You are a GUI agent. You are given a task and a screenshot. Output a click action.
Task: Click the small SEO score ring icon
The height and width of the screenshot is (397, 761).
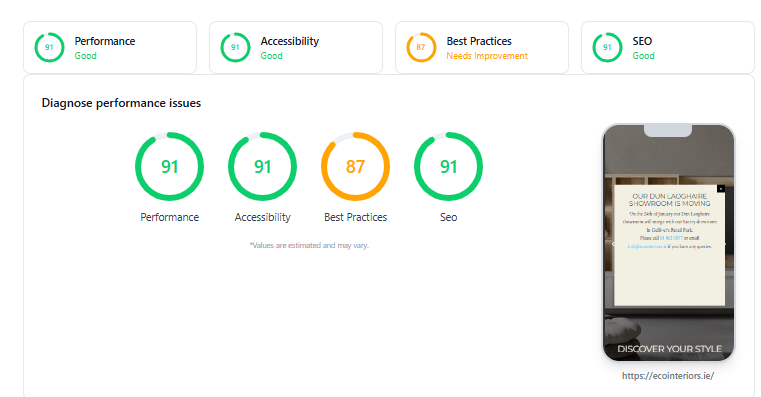(x=607, y=47)
